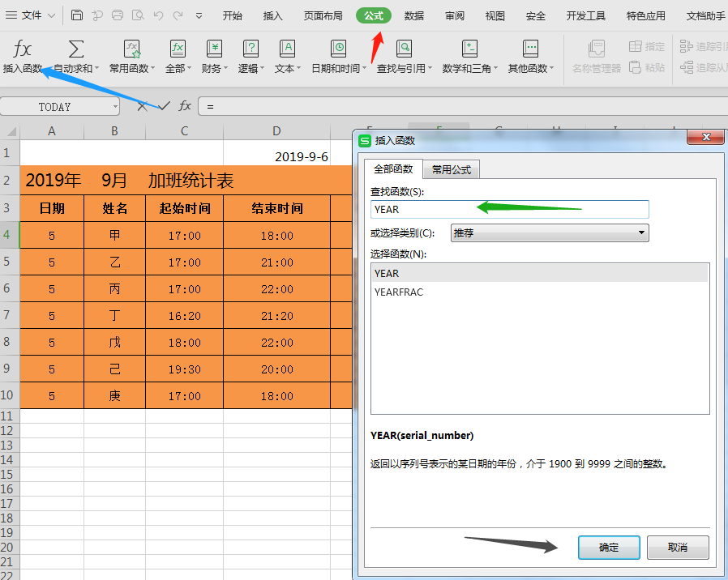Click the Trace Precedents (追踪引用) icon

pos(686,46)
